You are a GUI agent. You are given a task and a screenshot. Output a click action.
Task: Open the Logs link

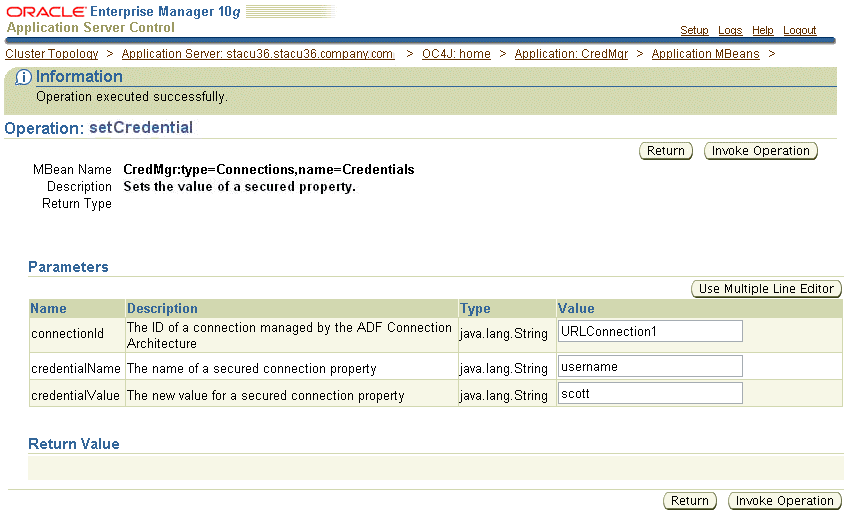(x=730, y=30)
